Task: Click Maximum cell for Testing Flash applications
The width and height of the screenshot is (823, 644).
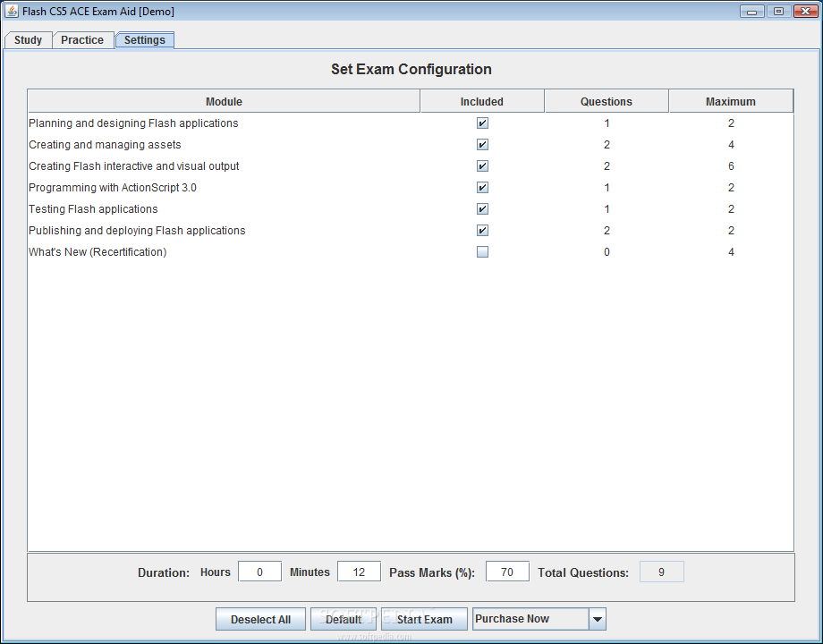Action: pos(731,209)
